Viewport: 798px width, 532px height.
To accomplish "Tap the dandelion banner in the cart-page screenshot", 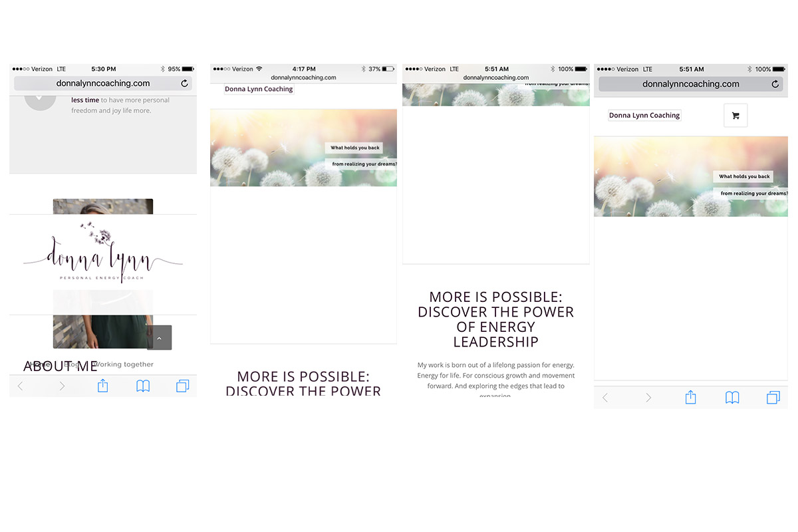I will point(691,177).
